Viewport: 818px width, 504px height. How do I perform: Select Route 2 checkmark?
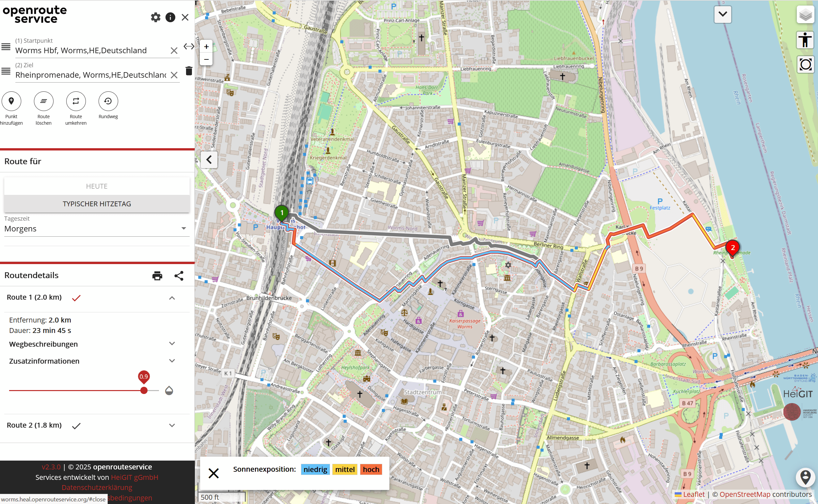[x=76, y=426]
